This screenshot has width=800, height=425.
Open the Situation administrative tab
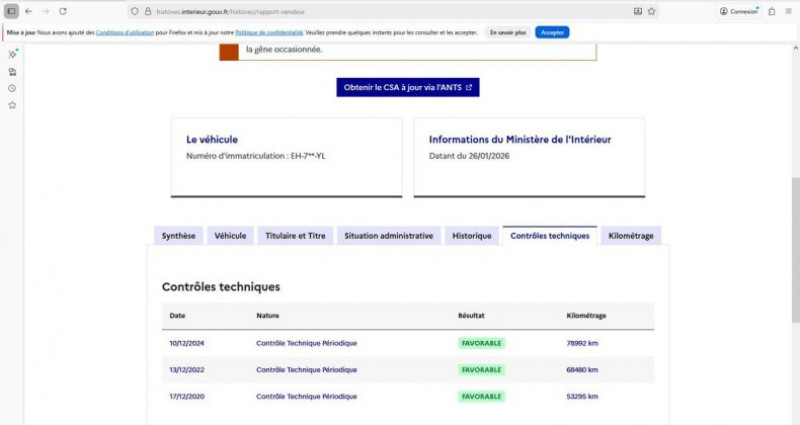388,236
